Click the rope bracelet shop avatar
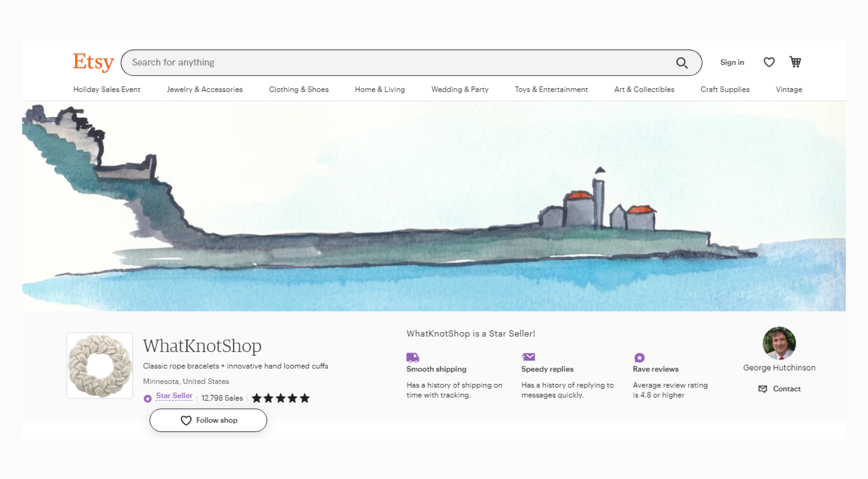The width and height of the screenshot is (868, 479). pos(100,365)
